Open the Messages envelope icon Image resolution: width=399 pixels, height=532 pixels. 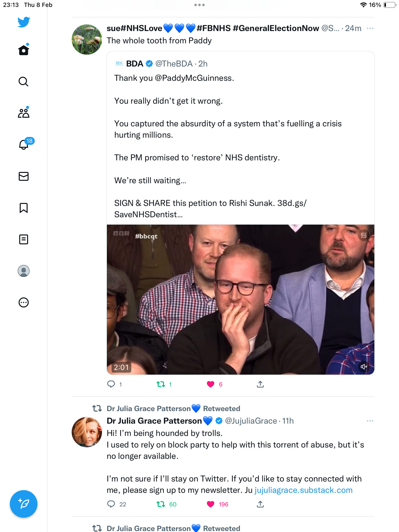[x=24, y=176]
